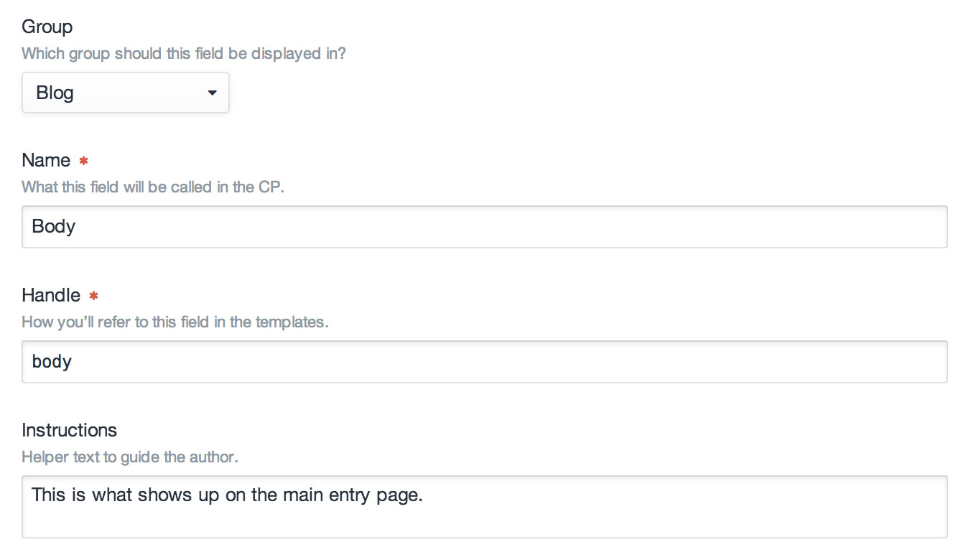Click the word "Body" in the Name field
971x560 pixels.
click(x=54, y=227)
